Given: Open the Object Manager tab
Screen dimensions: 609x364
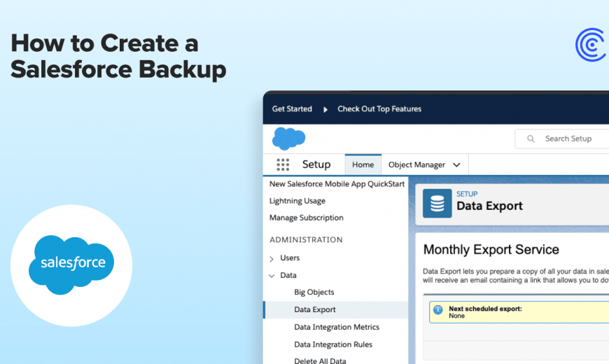Looking at the screenshot, I should (416, 164).
